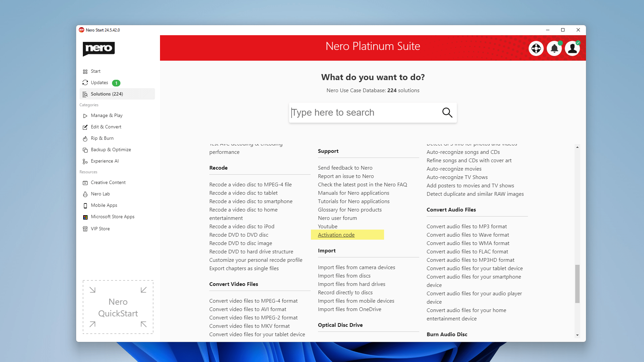
Task: Click the magnifier search icon
Action: [447, 113]
